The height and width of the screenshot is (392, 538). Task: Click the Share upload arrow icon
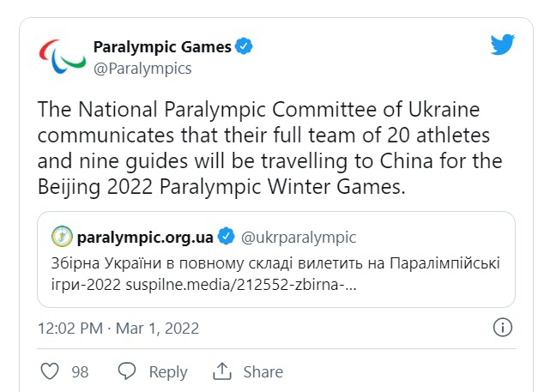222,371
